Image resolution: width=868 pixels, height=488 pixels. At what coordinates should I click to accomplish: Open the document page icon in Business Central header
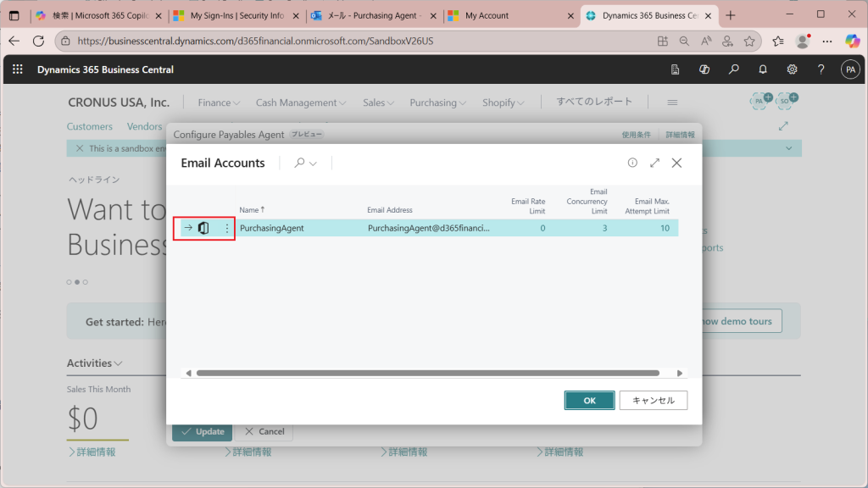coord(675,69)
